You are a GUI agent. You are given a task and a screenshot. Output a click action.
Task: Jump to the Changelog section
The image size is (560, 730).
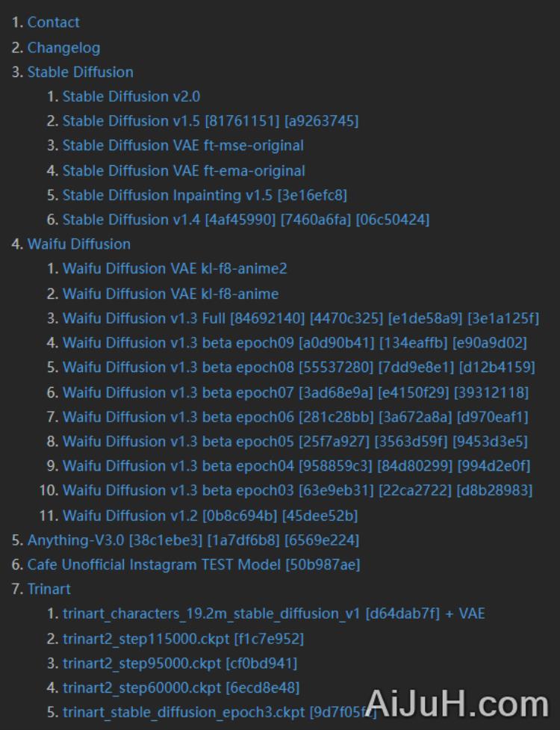tap(63, 47)
